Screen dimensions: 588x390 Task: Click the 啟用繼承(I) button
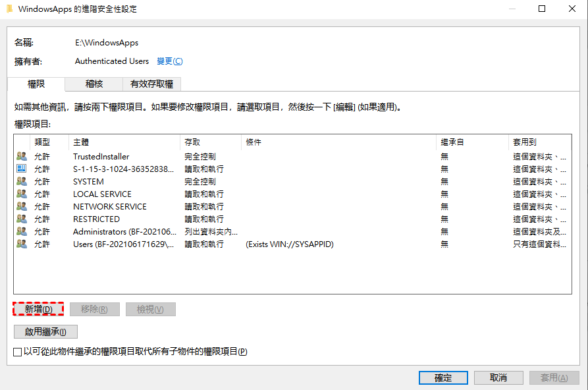pyautogui.click(x=45, y=332)
